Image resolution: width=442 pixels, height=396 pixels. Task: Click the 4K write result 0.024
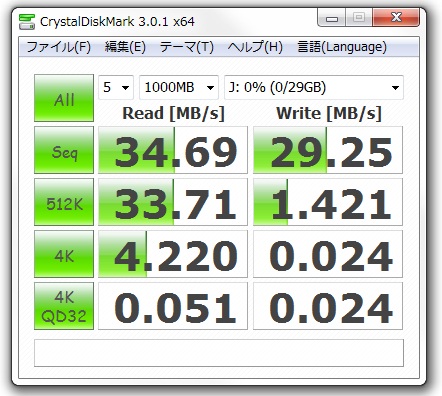(x=328, y=254)
